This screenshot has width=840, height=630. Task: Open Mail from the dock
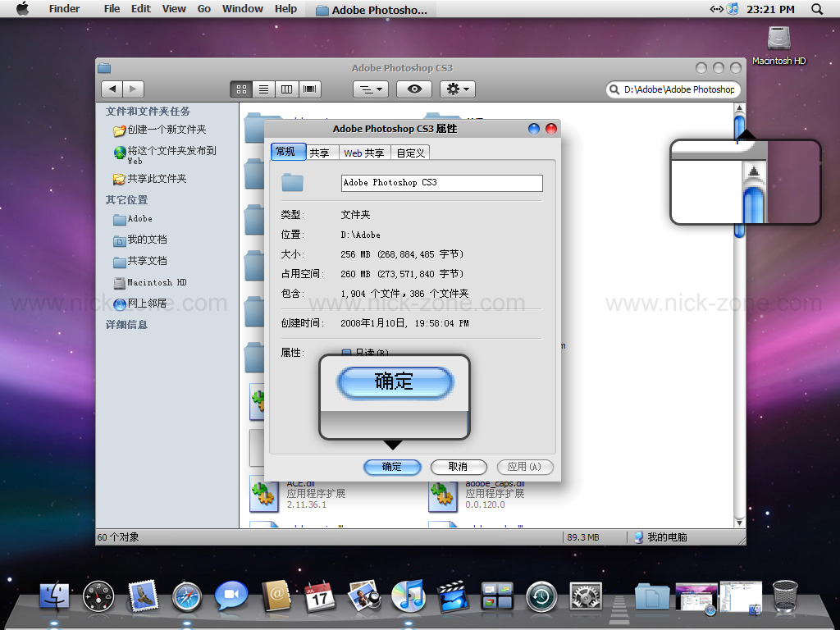[x=144, y=596]
